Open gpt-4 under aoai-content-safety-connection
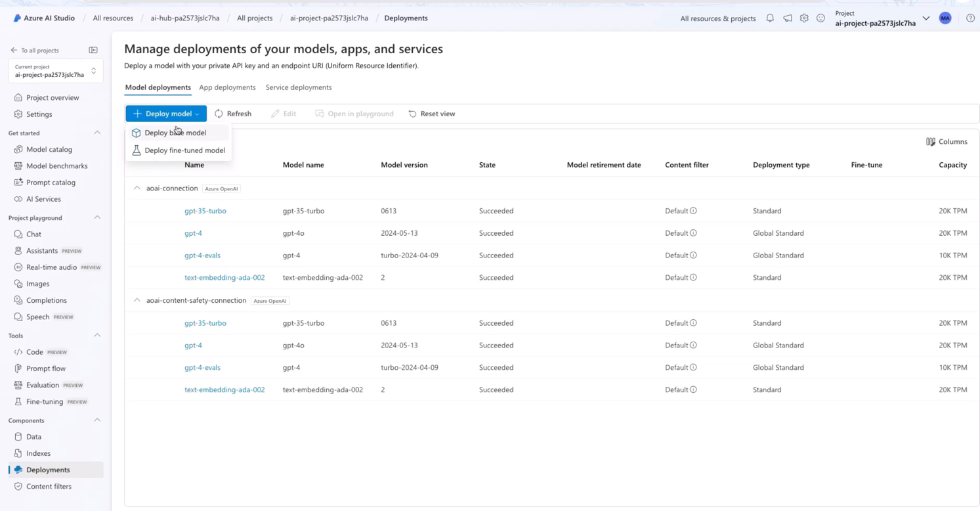This screenshot has height=511, width=980. click(193, 345)
